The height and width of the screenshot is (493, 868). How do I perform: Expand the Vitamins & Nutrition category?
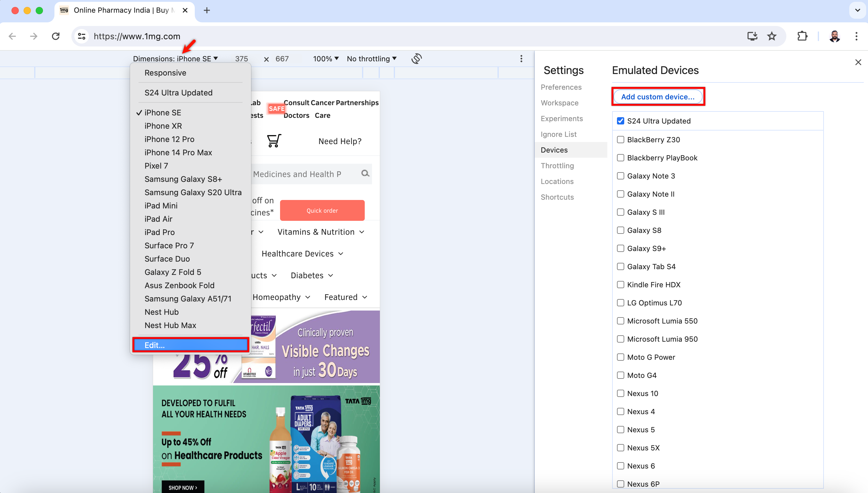pyautogui.click(x=320, y=232)
